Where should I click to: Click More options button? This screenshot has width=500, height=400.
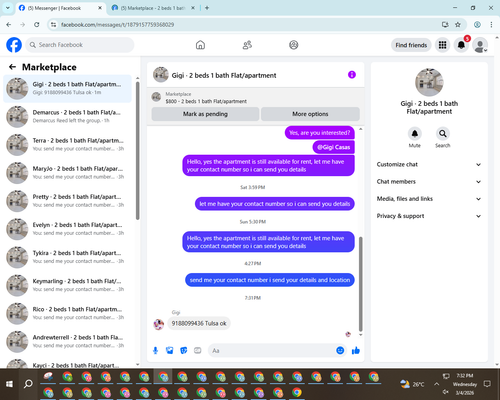click(x=310, y=114)
